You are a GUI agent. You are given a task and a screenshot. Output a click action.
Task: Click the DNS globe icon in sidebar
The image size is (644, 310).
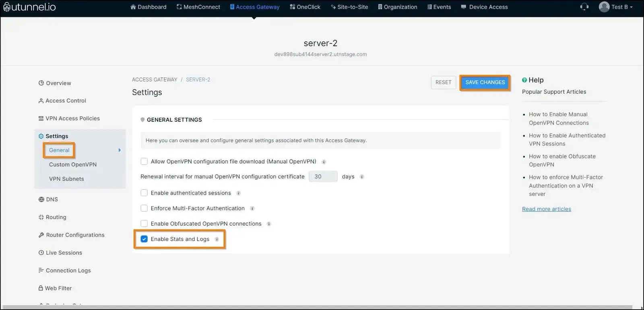coord(41,199)
